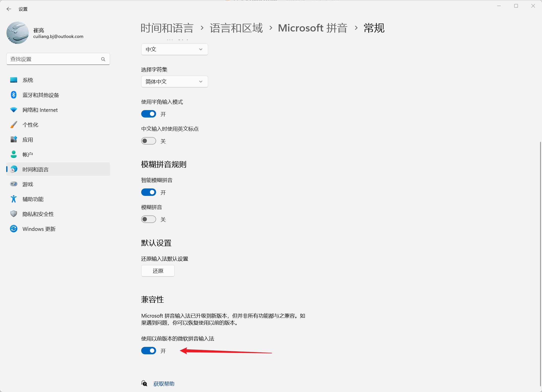This screenshot has width=542, height=392.
Task: Click the search magnifier icon
Action: pyautogui.click(x=103, y=59)
